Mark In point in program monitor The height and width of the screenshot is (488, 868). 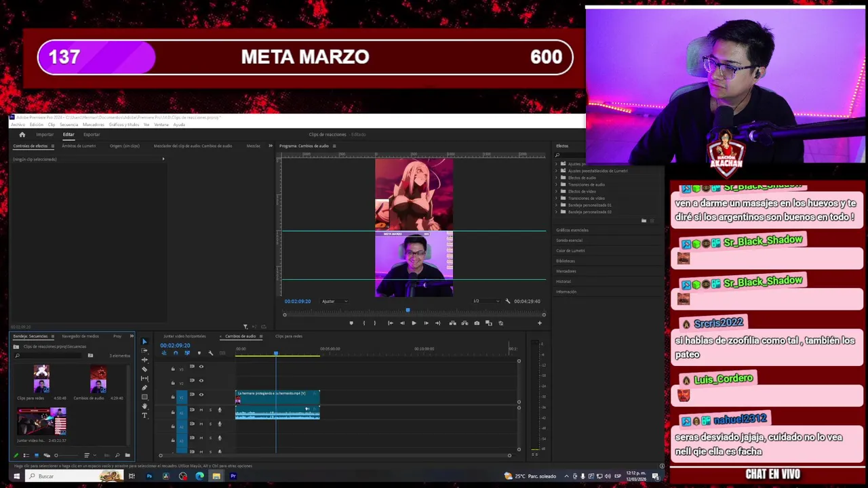(364, 323)
